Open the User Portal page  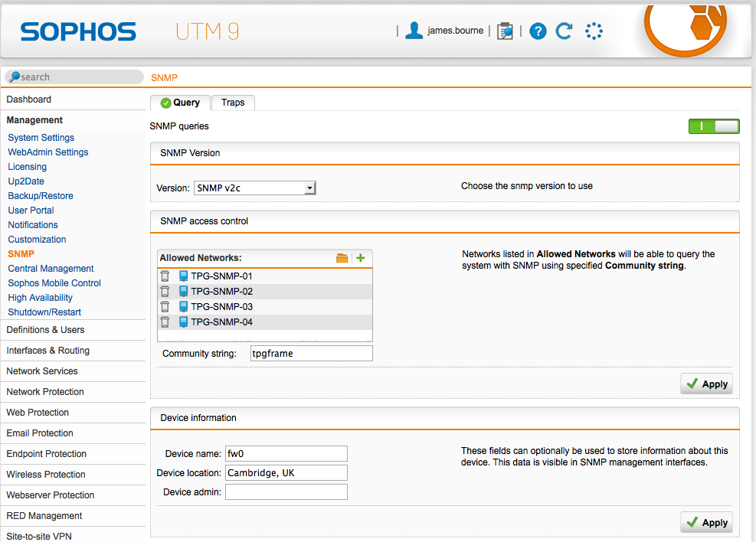[x=31, y=211]
